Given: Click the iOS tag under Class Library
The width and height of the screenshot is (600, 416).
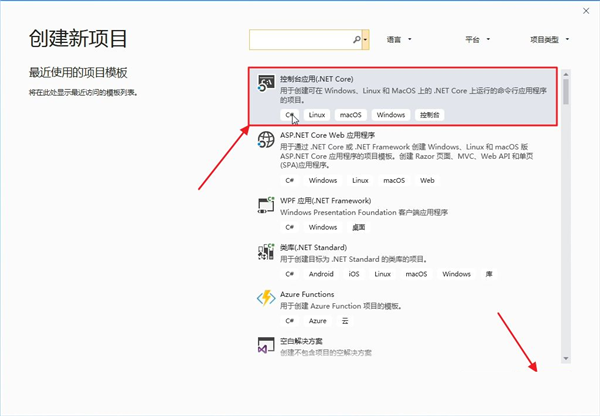Looking at the screenshot, I should tap(354, 274).
